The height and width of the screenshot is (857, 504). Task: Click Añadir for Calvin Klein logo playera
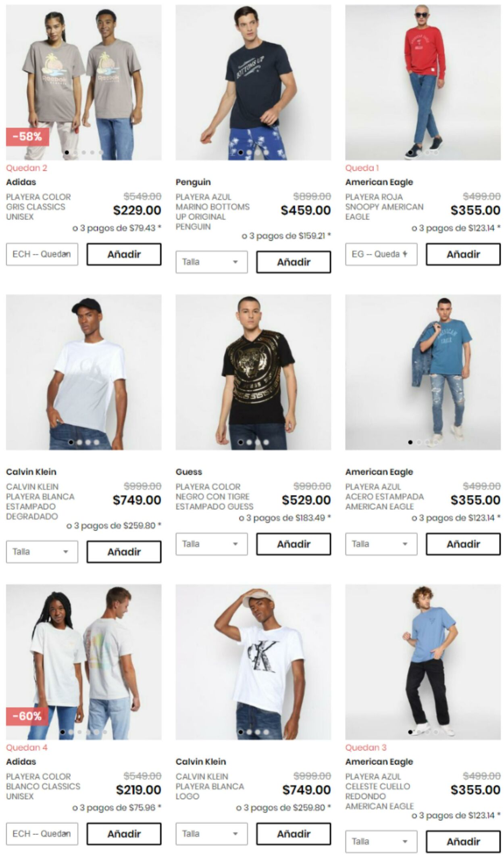click(x=294, y=834)
